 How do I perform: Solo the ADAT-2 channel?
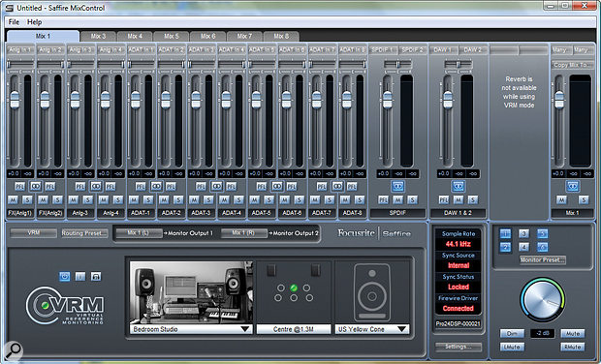[178, 199]
